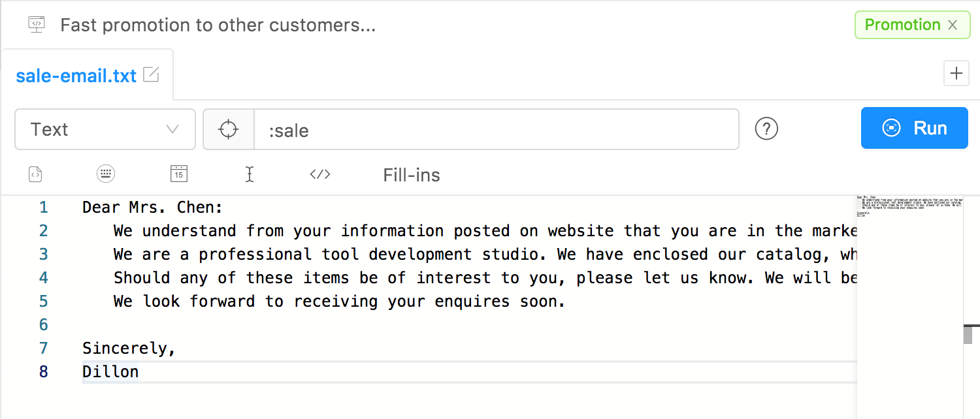Click the text cursor icon in toolbar
Image resolution: width=980 pixels, height=419 pixels.
pyautogui.click(x=249, y=174)
